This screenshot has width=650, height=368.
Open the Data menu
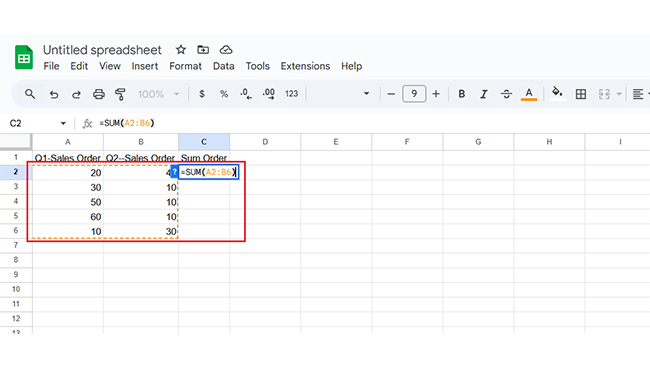[223, 66]
